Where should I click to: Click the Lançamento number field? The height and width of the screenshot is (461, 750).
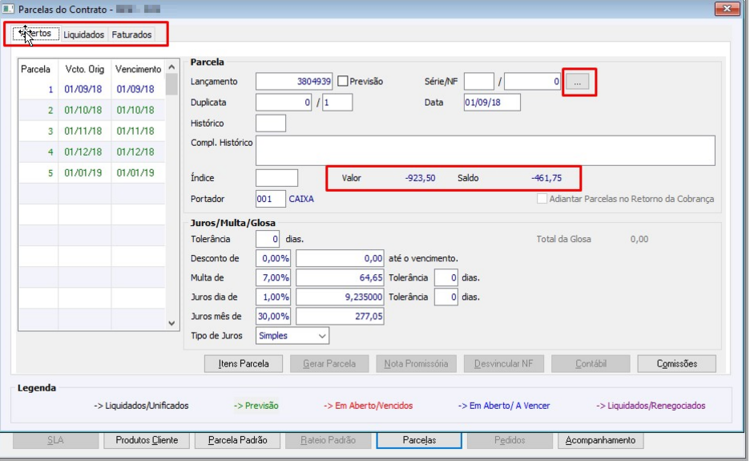[294, 81]
